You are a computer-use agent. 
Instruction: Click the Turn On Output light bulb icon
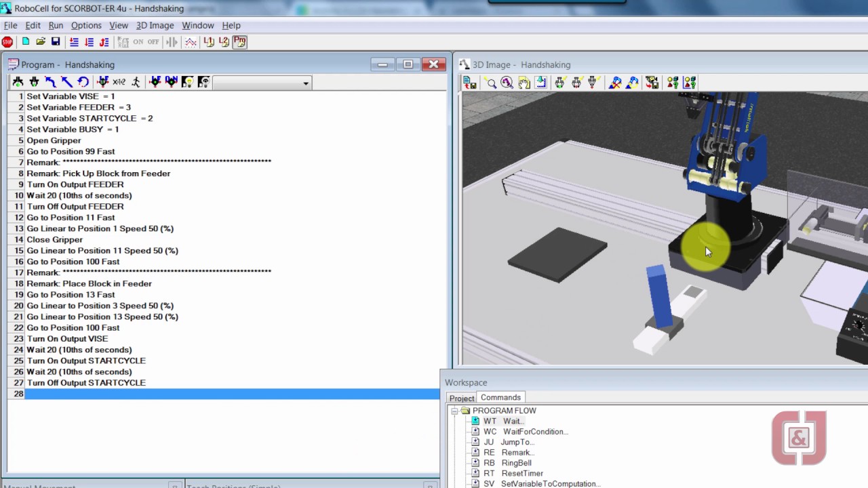pyautogui.click(x=187, y=82)
